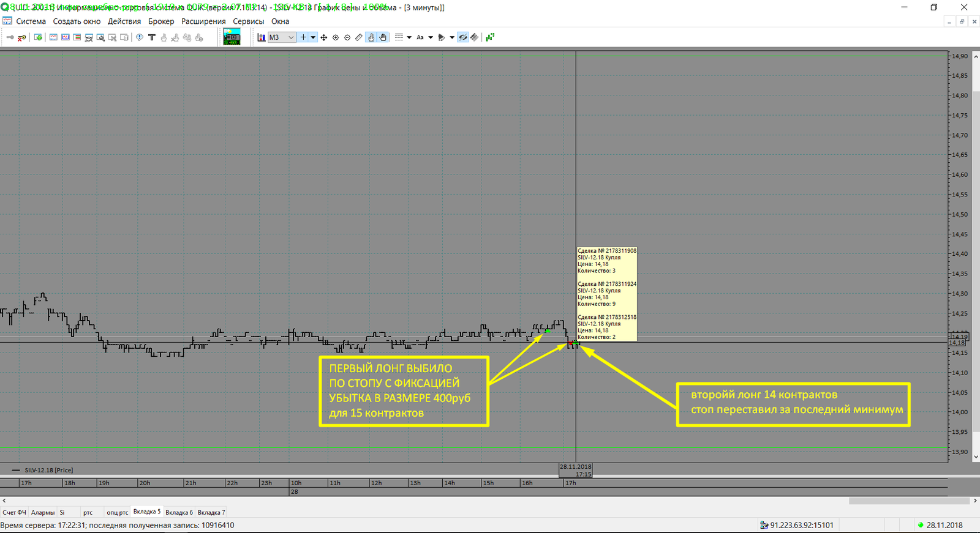Click the SILV-12.18 [Price] chart legend
The image size is (980, 533).
pos(43,470)
